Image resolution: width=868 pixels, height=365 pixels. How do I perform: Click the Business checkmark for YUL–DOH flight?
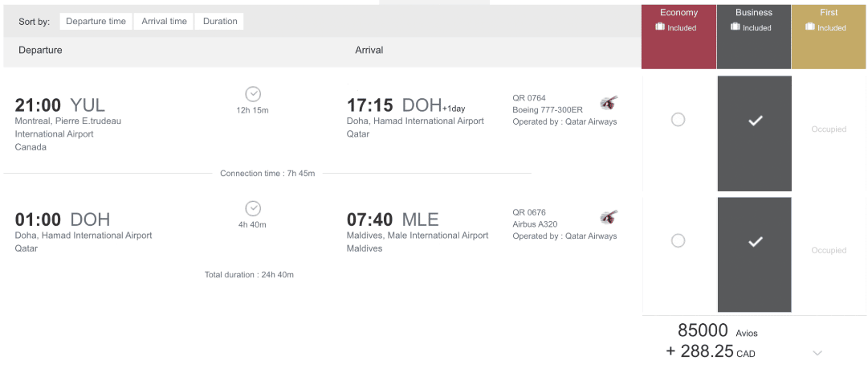click(x=754, y=121)
